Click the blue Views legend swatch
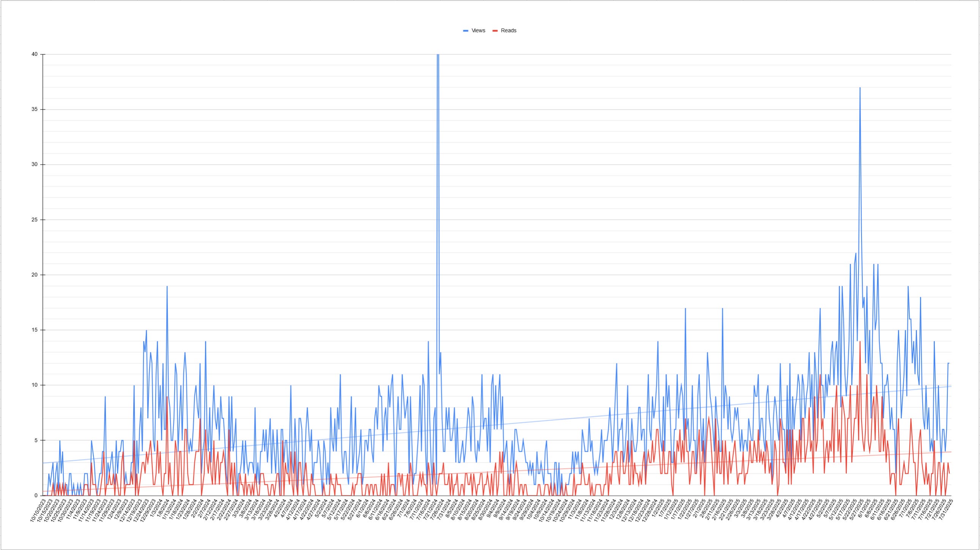 point(466,31)
